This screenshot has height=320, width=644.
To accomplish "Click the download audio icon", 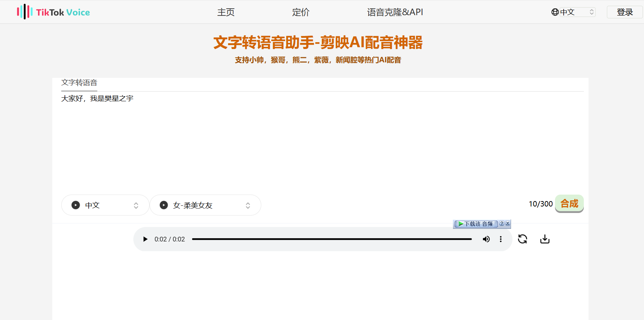I will 545,239.
